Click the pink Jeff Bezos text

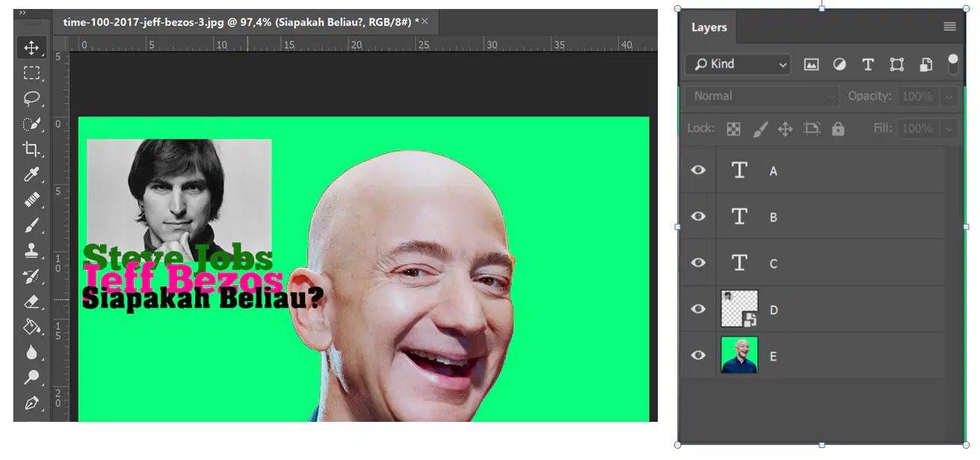182,280
